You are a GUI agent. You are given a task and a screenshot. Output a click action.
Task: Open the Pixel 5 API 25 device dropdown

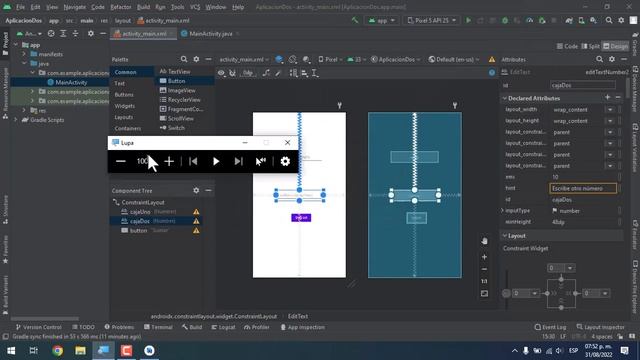432,20
